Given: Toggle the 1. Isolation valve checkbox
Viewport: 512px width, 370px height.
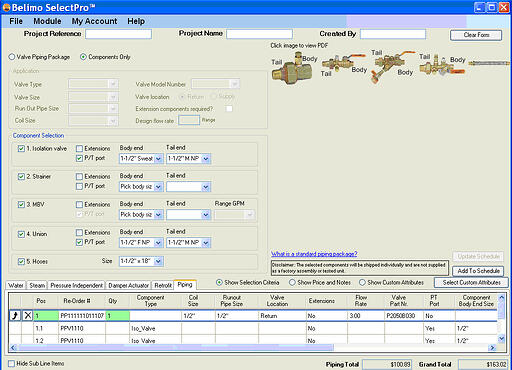Looking at the screenshot, I should point(21,149).
